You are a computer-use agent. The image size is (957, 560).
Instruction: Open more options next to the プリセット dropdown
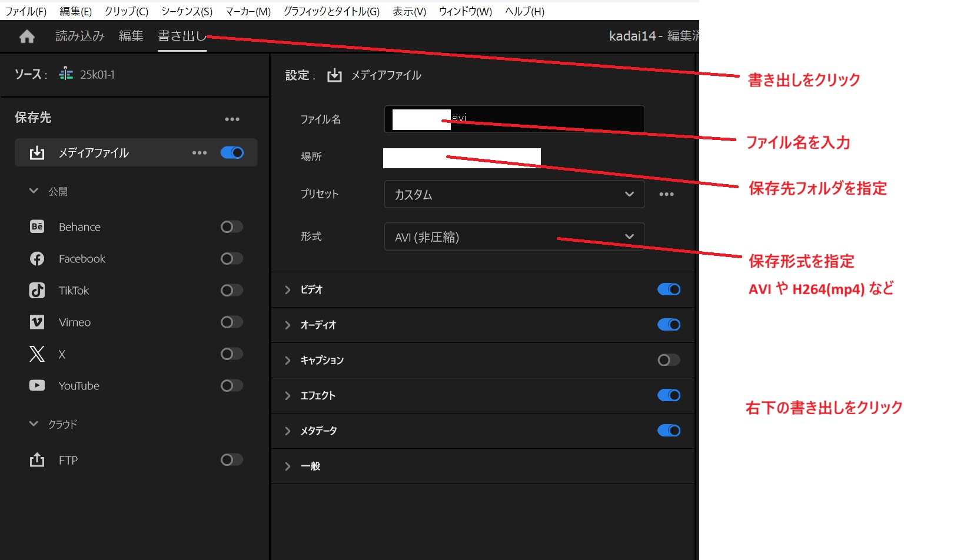666,195
